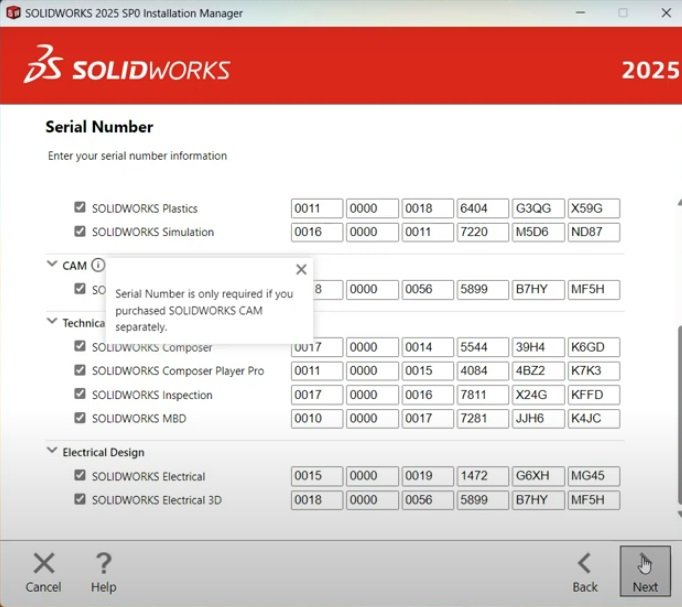Click the Help label text
The image size is (682, 607).
coord(104,587)
